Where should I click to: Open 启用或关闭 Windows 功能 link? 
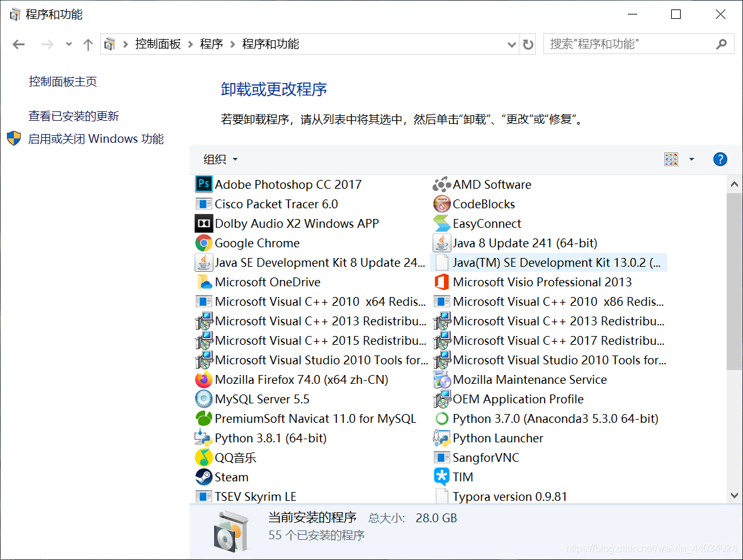tap(96, 138)
